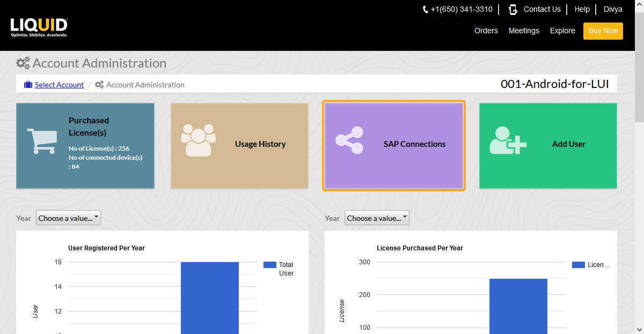Click the Buy Now button
This screenshot has height=334, width=644.
tap(603, 31)
